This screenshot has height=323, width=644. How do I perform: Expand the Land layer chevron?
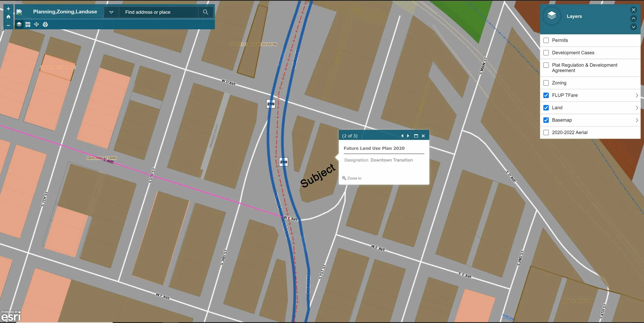637,108
